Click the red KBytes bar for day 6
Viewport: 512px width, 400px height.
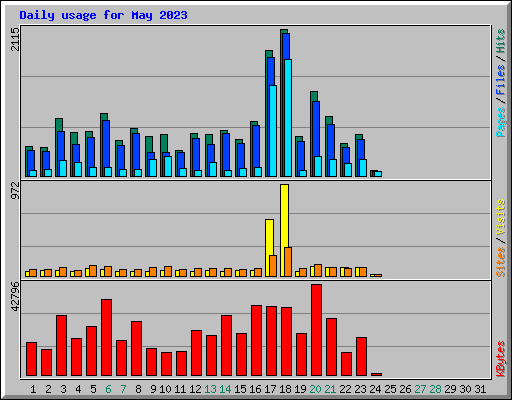106,337
